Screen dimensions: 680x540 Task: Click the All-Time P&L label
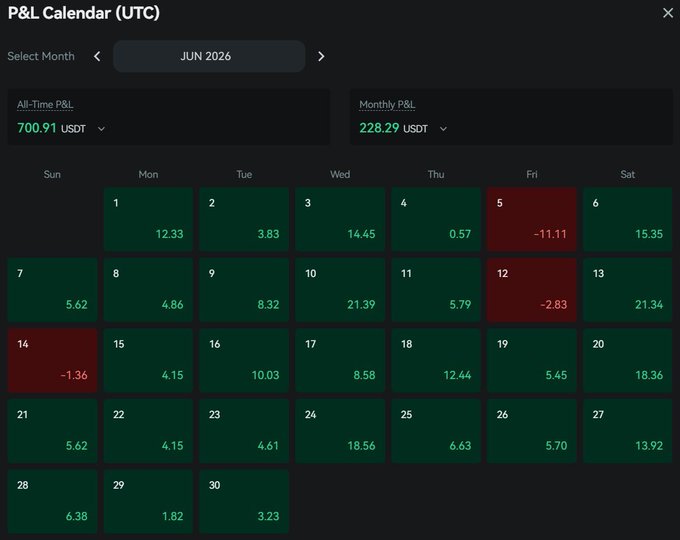click(45, 105)
